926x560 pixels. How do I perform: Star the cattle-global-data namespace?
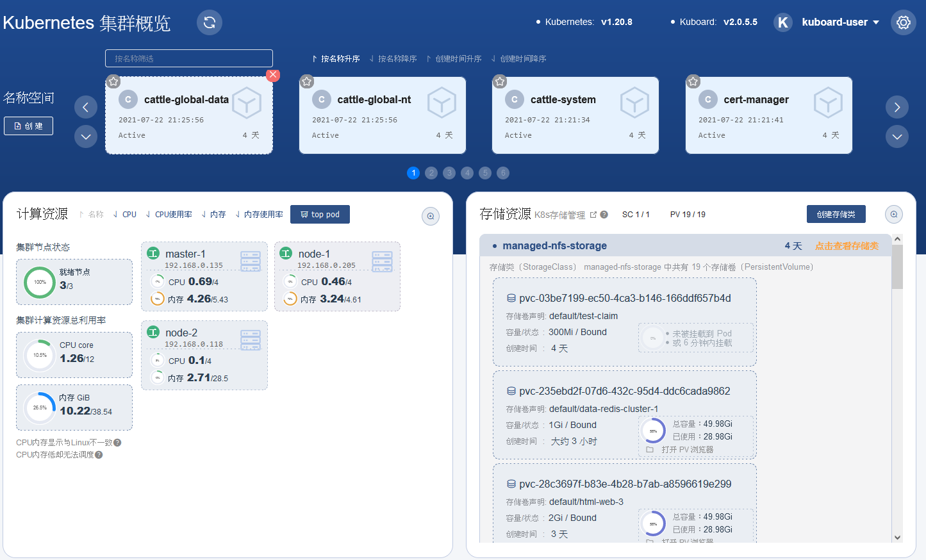coord(113,81)
